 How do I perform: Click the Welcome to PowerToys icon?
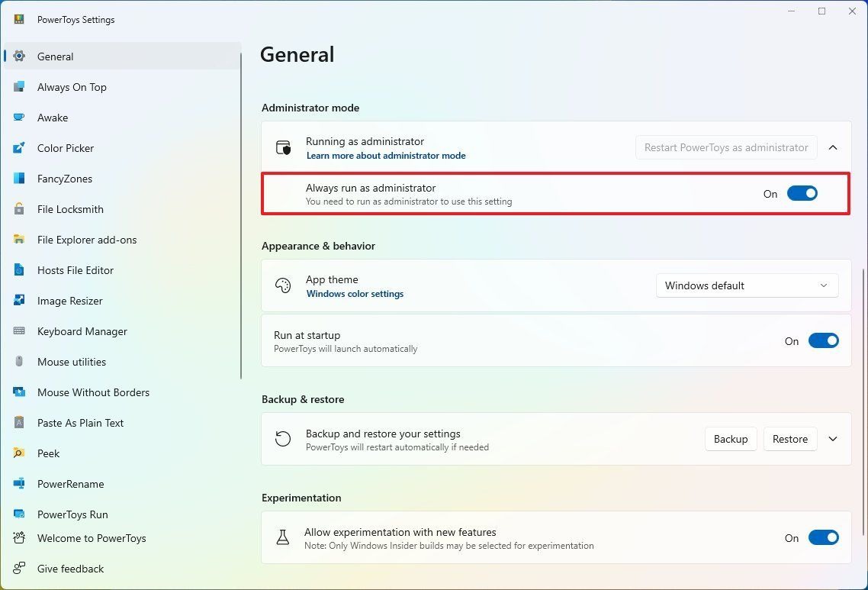click(19, 537)
